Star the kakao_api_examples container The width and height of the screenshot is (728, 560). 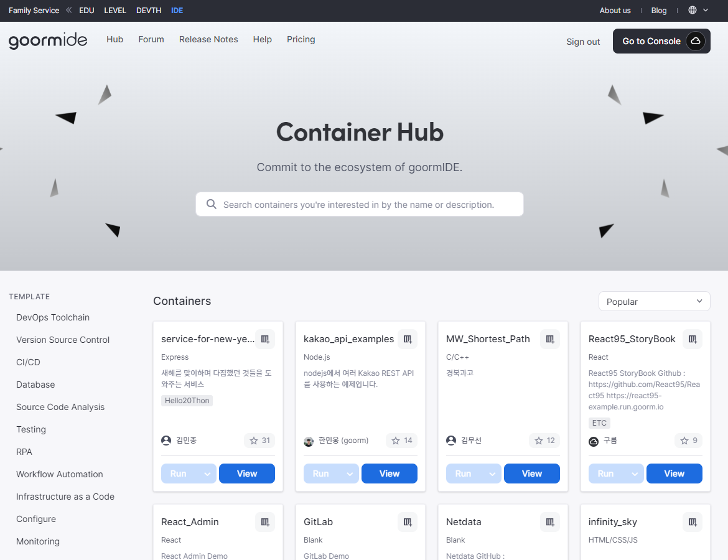[401, 440]
